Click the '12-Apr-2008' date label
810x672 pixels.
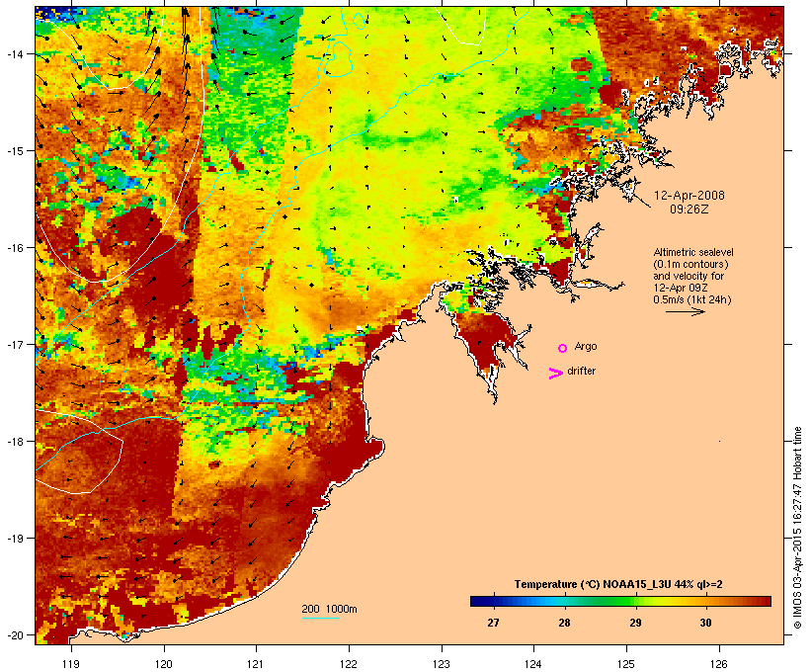[689, 196]
